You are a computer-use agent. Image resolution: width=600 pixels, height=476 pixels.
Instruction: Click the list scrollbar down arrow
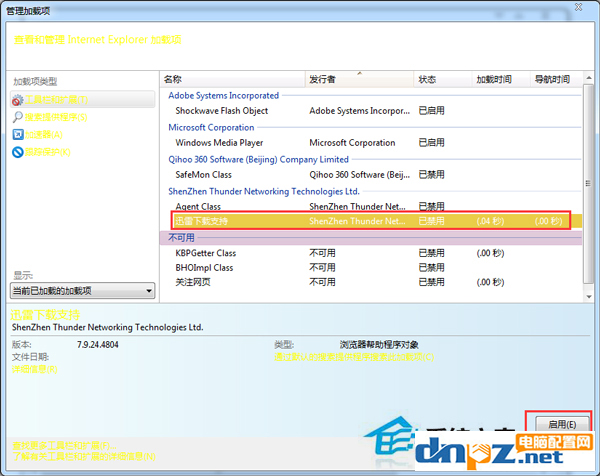coord(589,297)
